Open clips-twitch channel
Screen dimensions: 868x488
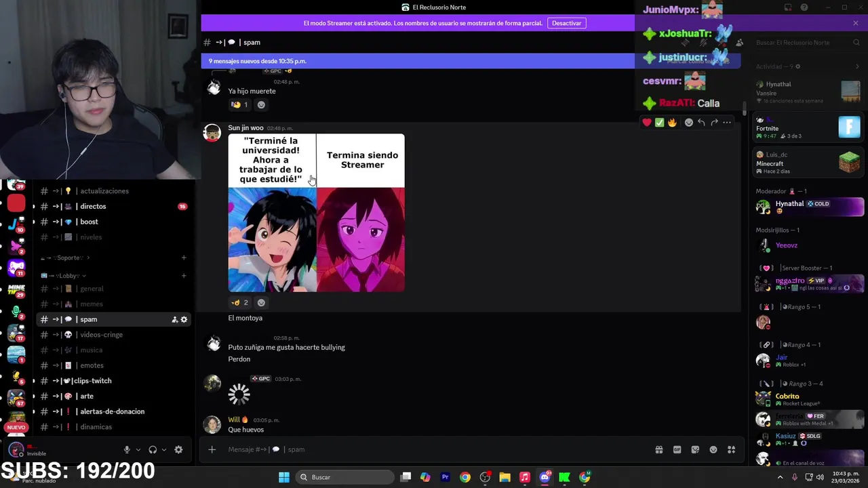coord(114,381)
